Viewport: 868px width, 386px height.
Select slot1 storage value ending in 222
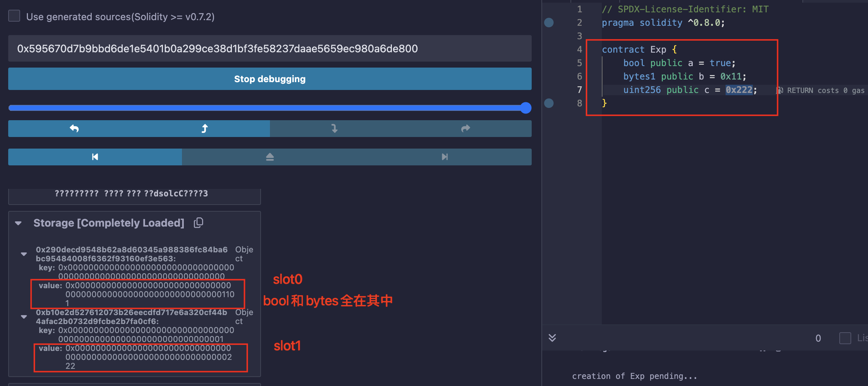(148, 357)
